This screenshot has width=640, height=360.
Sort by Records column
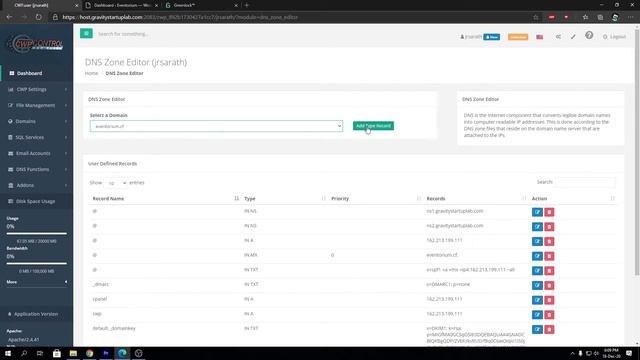point(476,198)
